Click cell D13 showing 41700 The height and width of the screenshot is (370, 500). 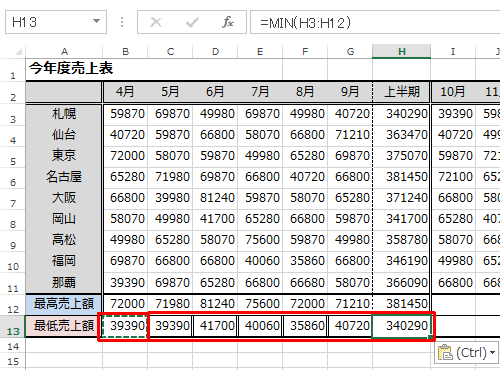pos(215,326)
